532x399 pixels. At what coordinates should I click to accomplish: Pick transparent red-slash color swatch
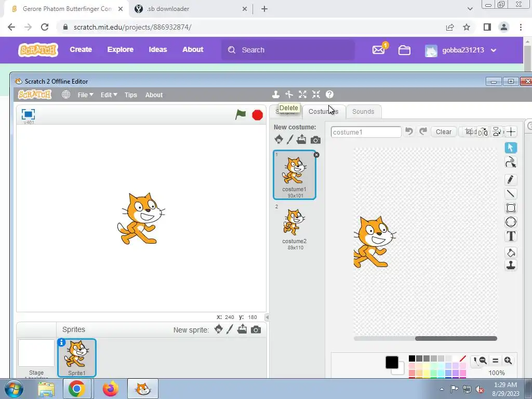463,358
